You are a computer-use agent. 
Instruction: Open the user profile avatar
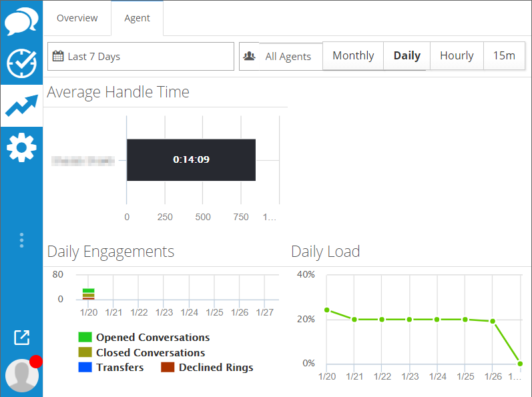coord(21,374)
